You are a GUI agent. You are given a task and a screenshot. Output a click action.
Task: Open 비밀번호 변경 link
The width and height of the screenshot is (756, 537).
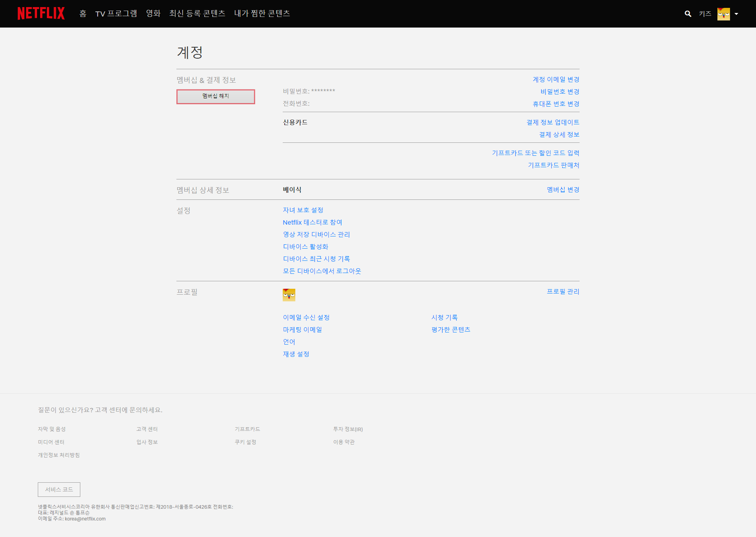pyautogui.click(x=560, y=92)
